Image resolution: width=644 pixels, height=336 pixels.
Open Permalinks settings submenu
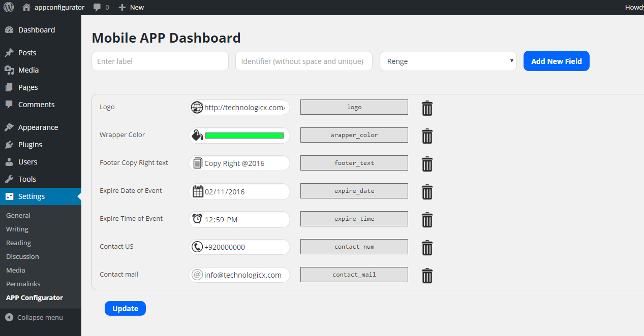point(23,284)
